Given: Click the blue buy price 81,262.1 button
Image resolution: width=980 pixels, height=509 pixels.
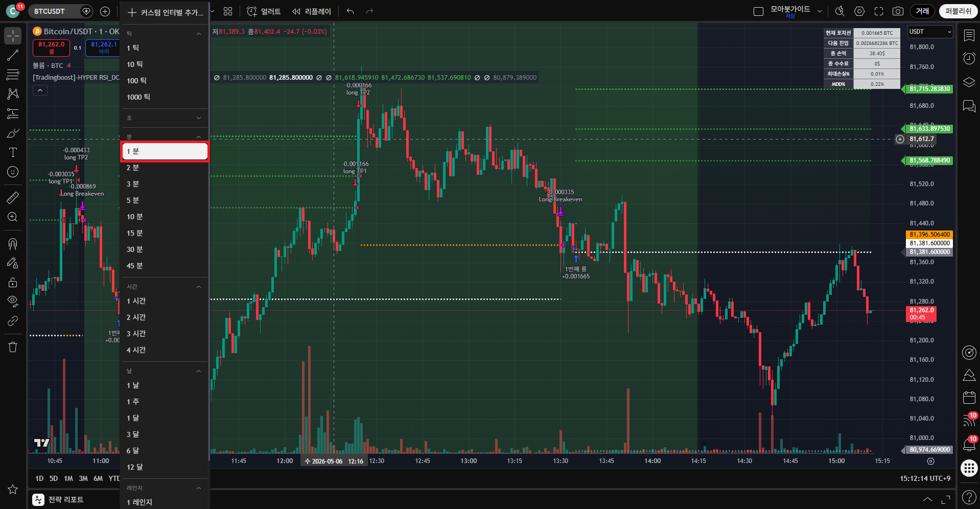Looking at the screenshot, I should tap(103, 48).
